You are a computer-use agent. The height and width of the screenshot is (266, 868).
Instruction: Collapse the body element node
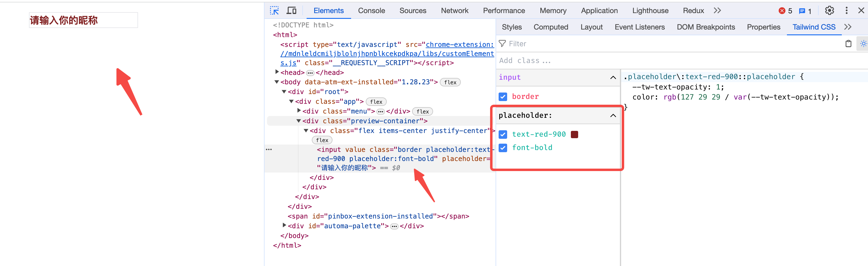tap(277, 82)
